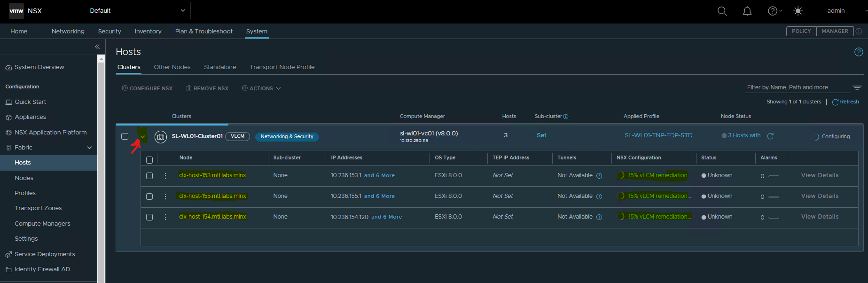Click the Filter by Name, Path field
Viewport: 868px width, 283px height.
(x=798, y=87)
